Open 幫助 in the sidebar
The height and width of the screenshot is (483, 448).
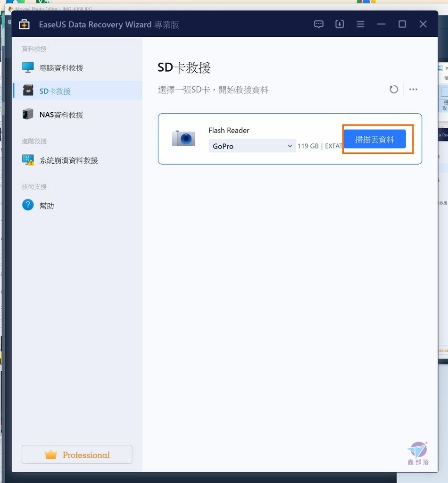click(x=77, y=206)
